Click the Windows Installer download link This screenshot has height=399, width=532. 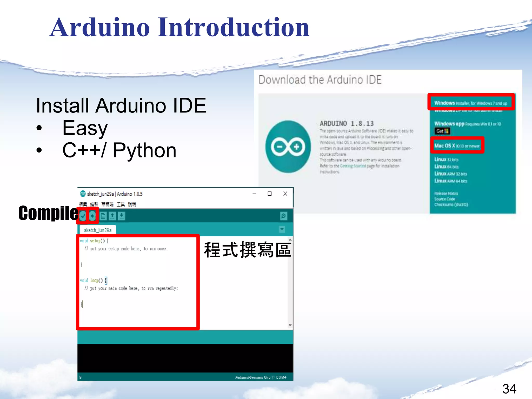[x=470, y=103]
